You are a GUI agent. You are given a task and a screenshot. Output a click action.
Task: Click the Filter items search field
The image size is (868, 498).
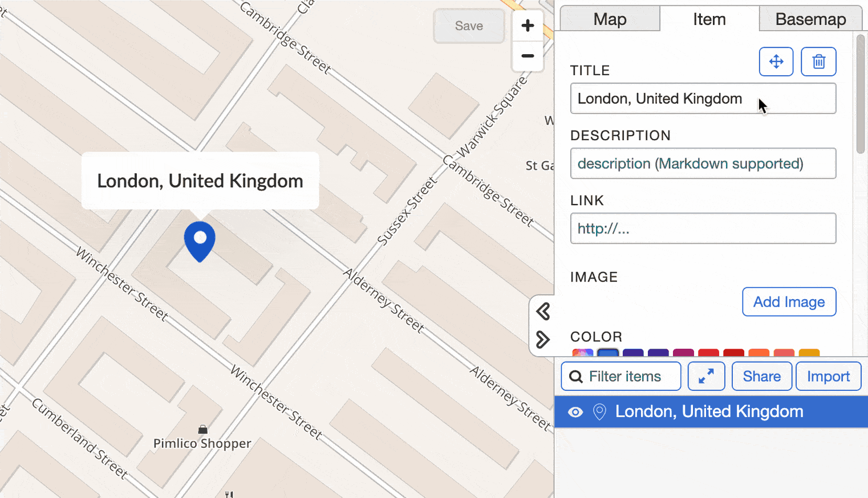tap(621, 376)
